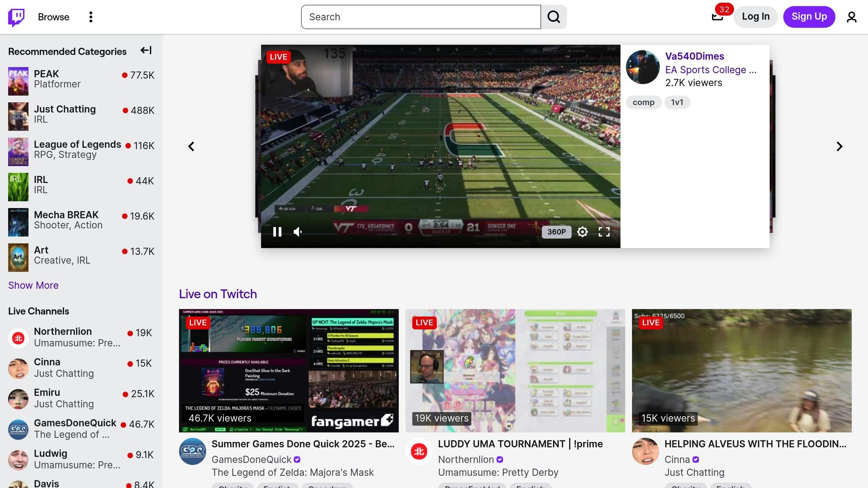Click the featured stream video frame
The width and height of the screenshot is (868, 488).
pos(441,146)
